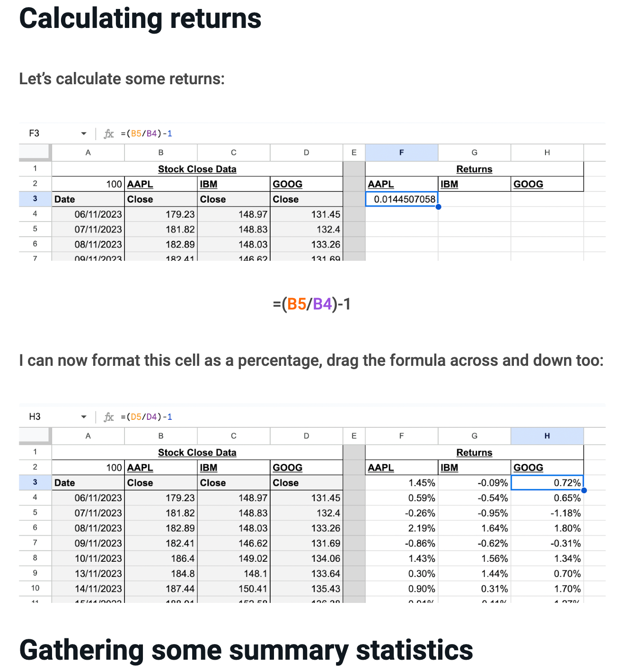Viewport: 618px width, 672px height.
Task: Click the select-all corner of the H3 spreadsheet
Action: pyautogui.click(x=35, y=436)
